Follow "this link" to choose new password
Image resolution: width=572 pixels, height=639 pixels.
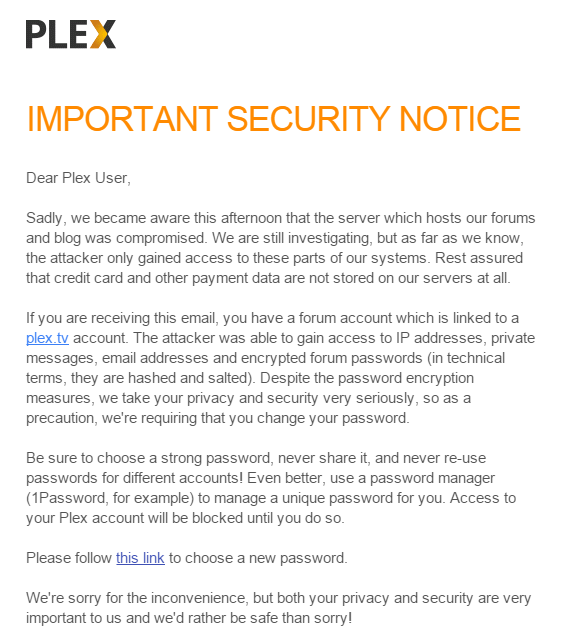(140, 558)
